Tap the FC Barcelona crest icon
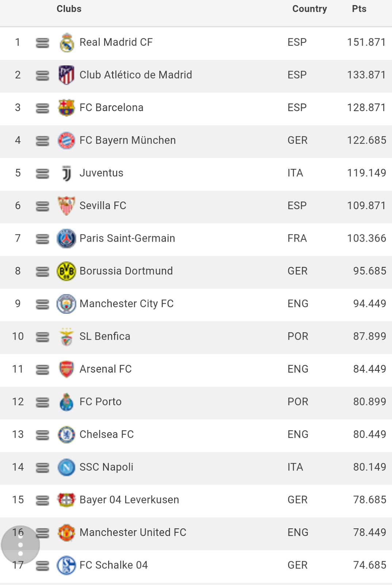This screenshot has height=585, width=392. point(66,108)
